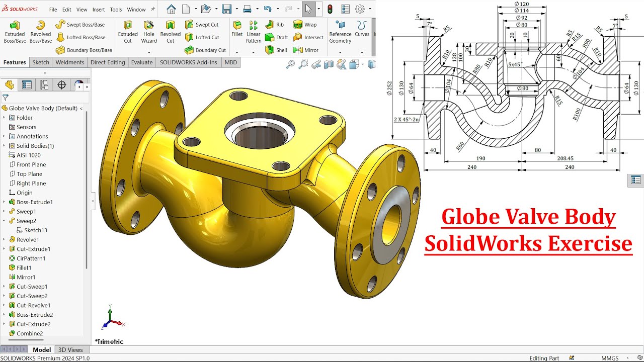The image size is (644, 362).
Task: Save the current document
Action: coord(226,9)
